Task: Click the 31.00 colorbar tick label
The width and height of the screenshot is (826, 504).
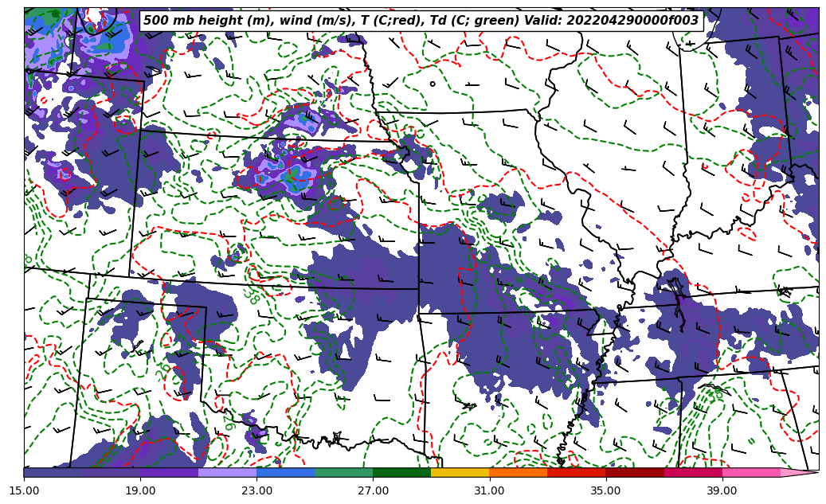Action: coord(489,490)
